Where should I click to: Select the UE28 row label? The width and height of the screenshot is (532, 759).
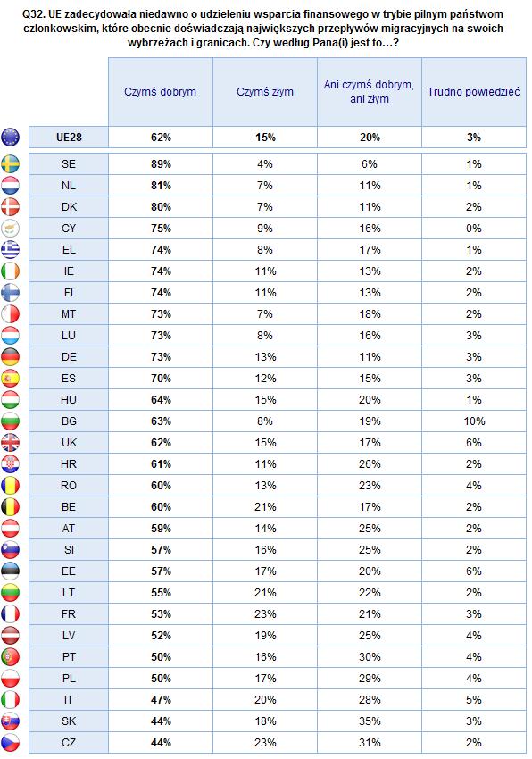(x=69, y=138)
